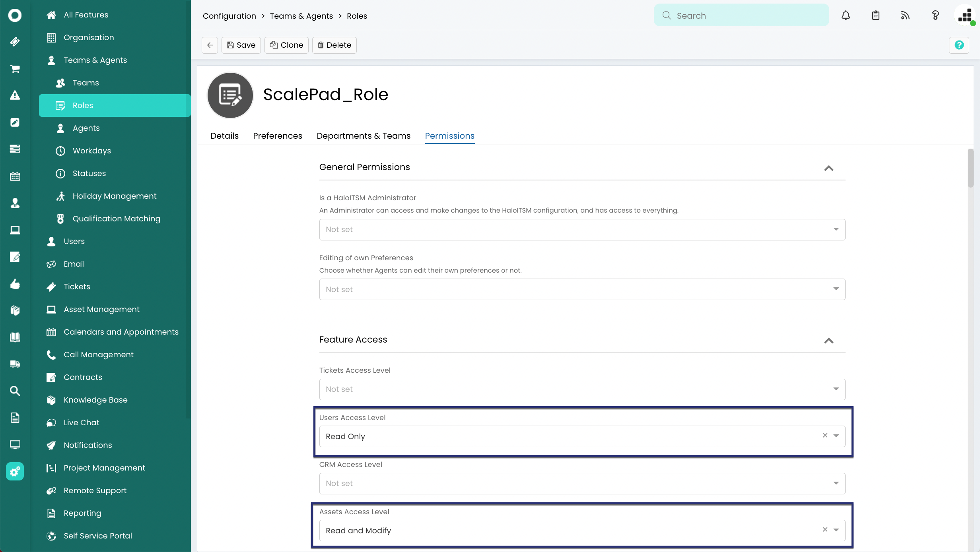Open the agent person icon in the narrow sidebar
The image size is (980, 552).
click(x=15, y=203)
